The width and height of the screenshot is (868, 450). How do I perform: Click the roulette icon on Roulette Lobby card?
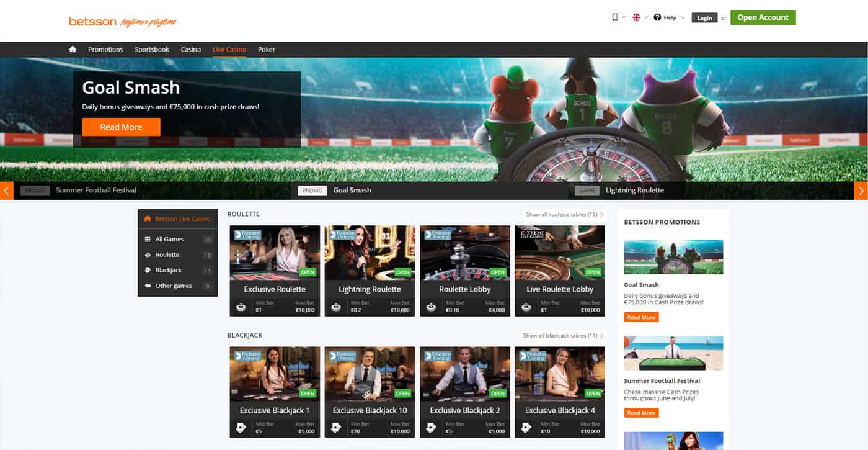pos(431,307)
